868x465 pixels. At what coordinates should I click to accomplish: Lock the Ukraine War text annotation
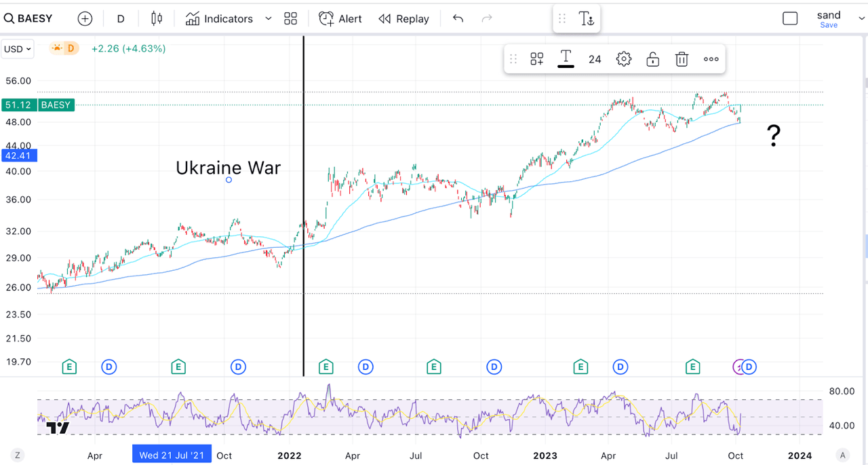pos(652,59)
